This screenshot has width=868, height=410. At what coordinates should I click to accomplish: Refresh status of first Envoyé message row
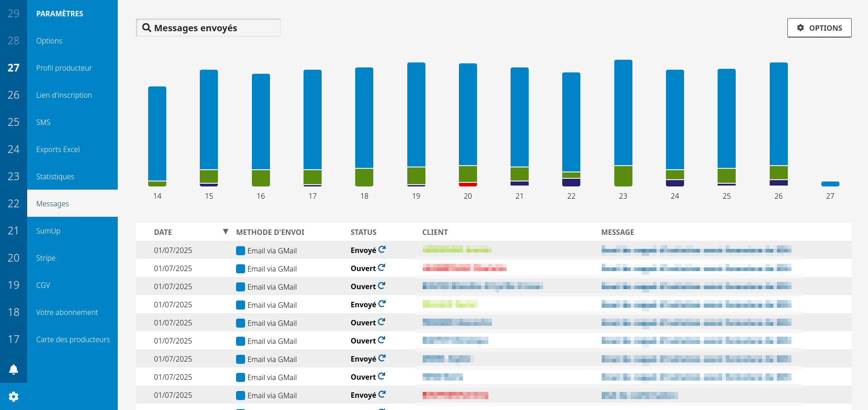382,250
